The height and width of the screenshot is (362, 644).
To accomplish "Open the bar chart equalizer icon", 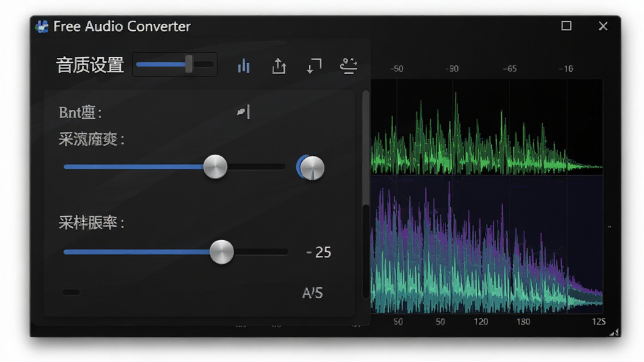I will coord(243,65).
